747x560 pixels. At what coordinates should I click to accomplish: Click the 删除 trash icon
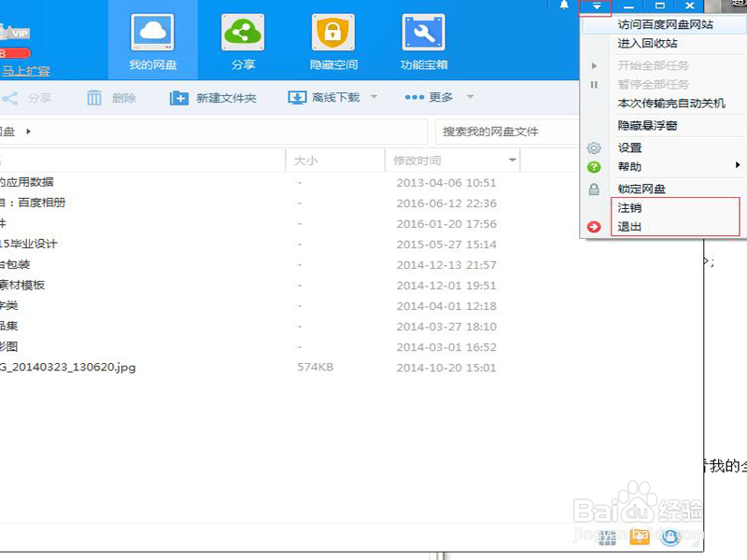[x=94, y=98]
